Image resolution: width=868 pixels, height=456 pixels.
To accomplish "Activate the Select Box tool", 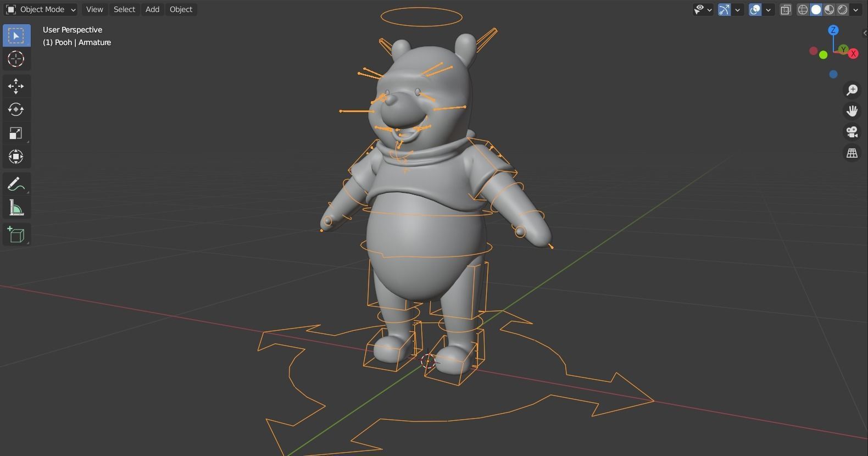I will coord(16,36).
